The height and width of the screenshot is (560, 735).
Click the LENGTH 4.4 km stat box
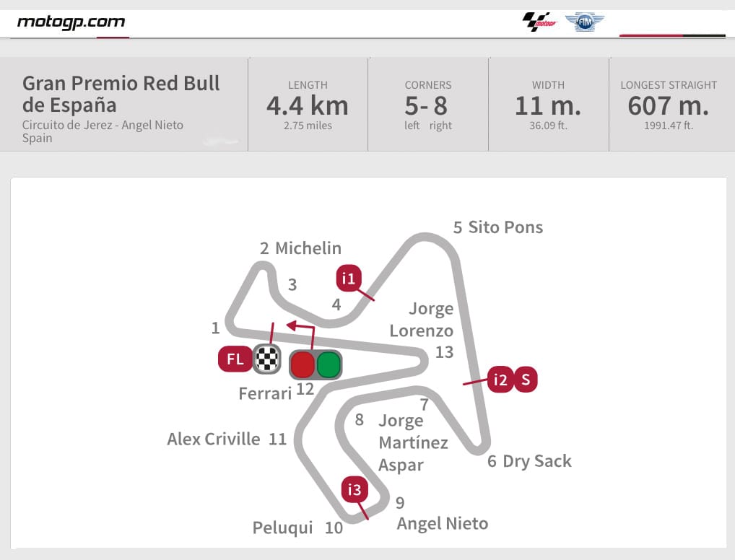coord(308,105)
